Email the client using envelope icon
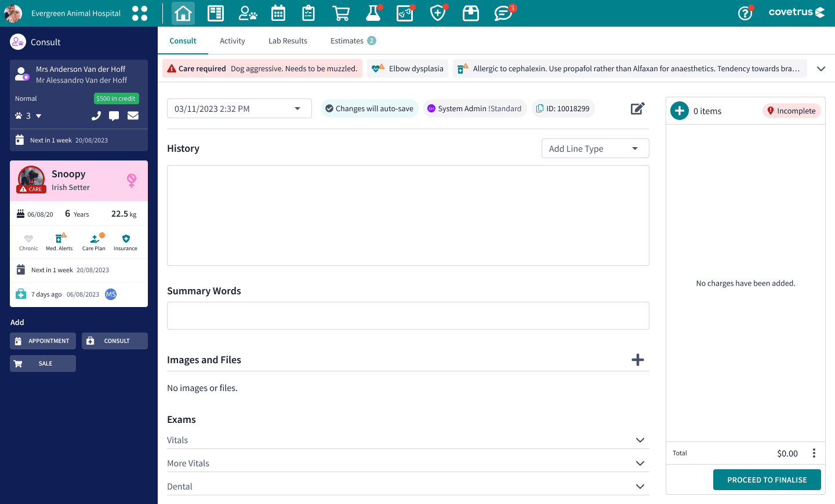The height and width of the screenshot is (504, 835). (x=133, y=115)
